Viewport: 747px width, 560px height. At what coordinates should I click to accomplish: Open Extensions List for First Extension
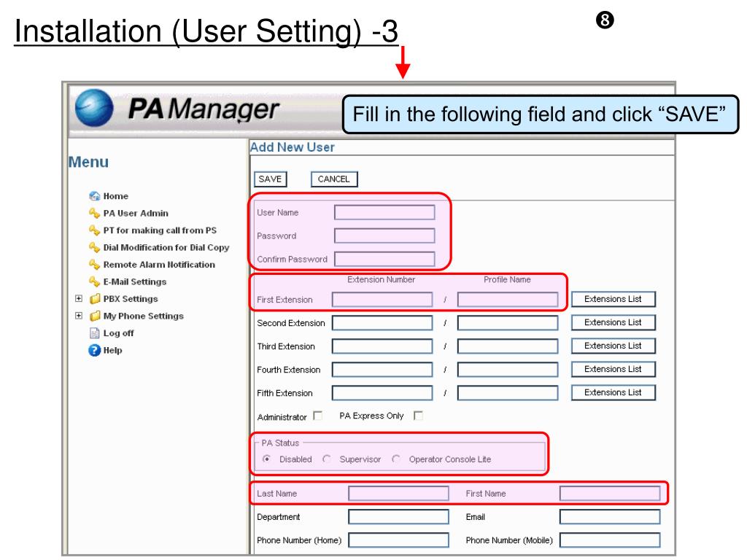point(613,299)
